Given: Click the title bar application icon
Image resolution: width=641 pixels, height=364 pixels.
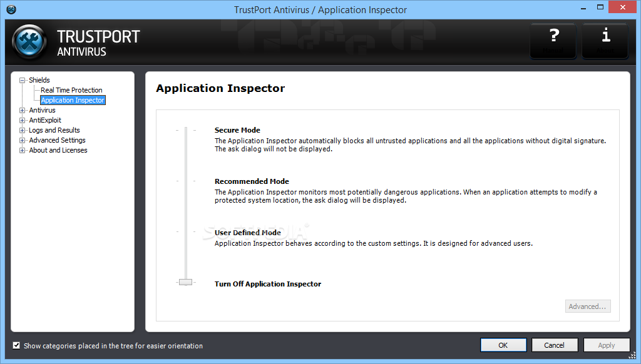Looking at the screenshot, I should click(11, 9).
